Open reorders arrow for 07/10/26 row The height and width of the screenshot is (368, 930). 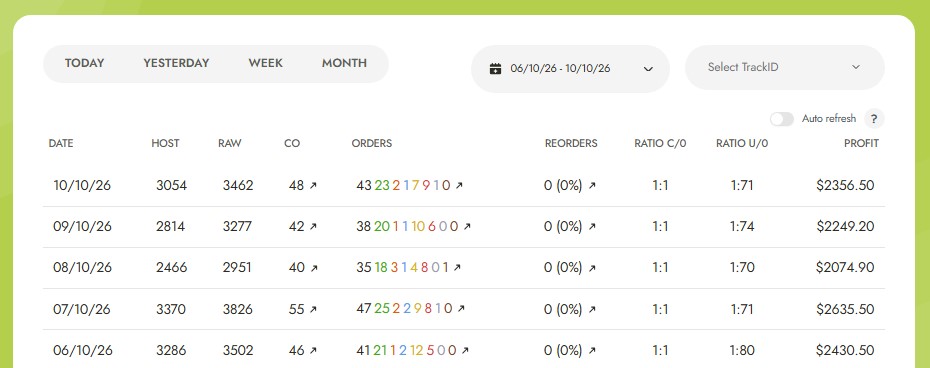[592, 309]
